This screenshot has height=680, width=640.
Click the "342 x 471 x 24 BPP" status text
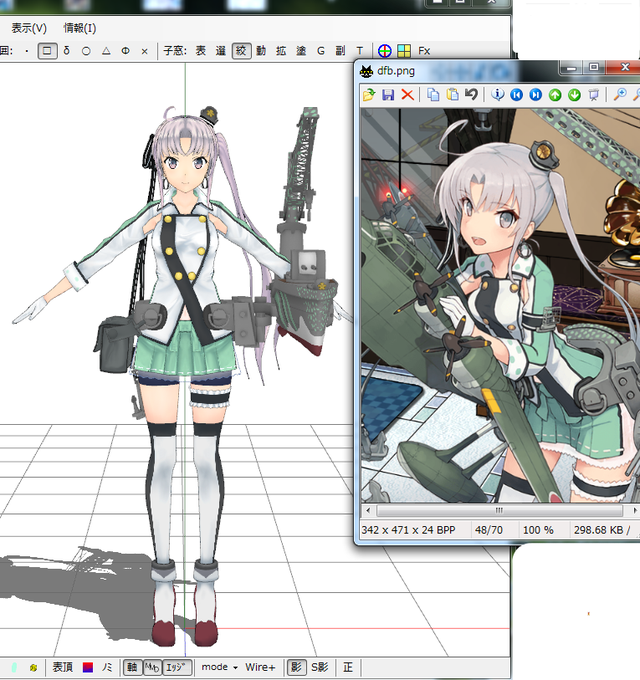[x=408, y=530]
